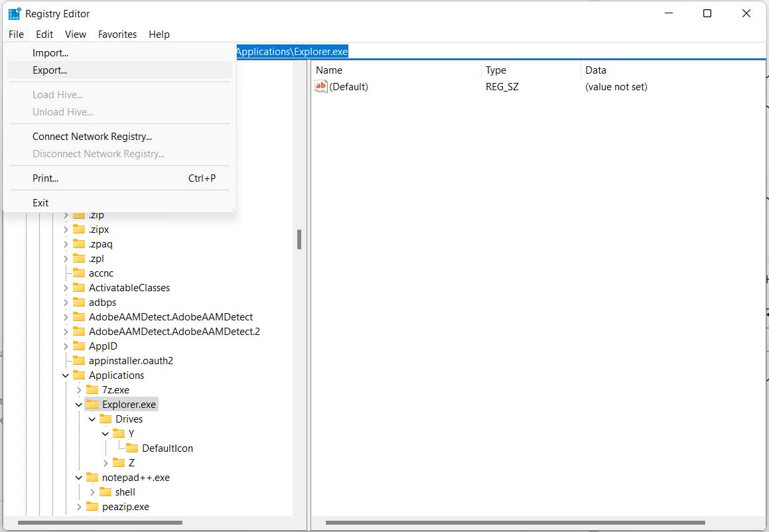Viewport: 769px width, 532px height.
Task: Select Print... from the File menu
Action: pyautogui.click(x=45, y=178)
